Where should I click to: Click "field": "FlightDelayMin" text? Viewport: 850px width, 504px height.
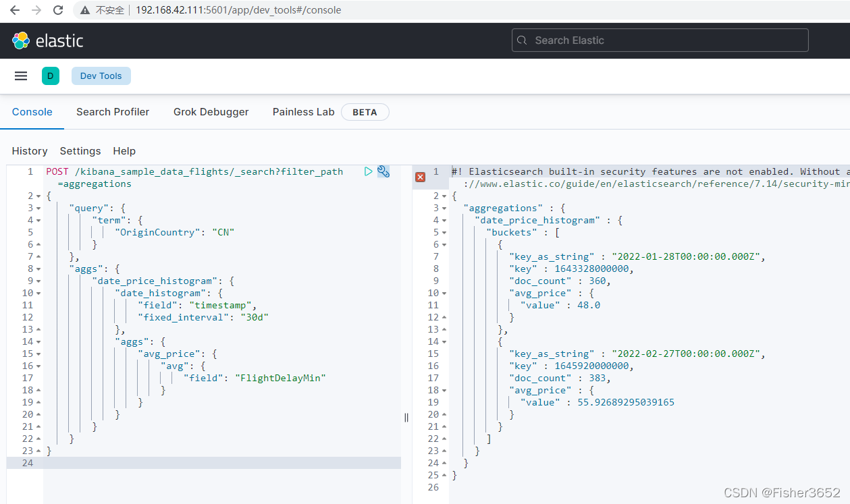click(x=255, y=379)
